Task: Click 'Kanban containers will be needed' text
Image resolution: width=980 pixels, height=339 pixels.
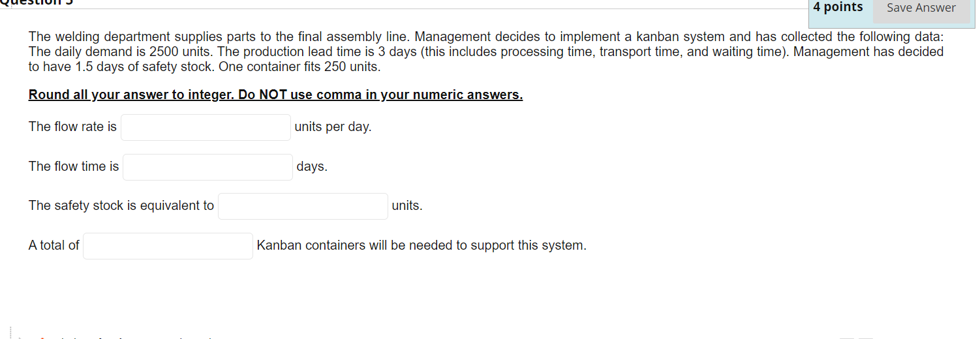Action: coord(421,246)
